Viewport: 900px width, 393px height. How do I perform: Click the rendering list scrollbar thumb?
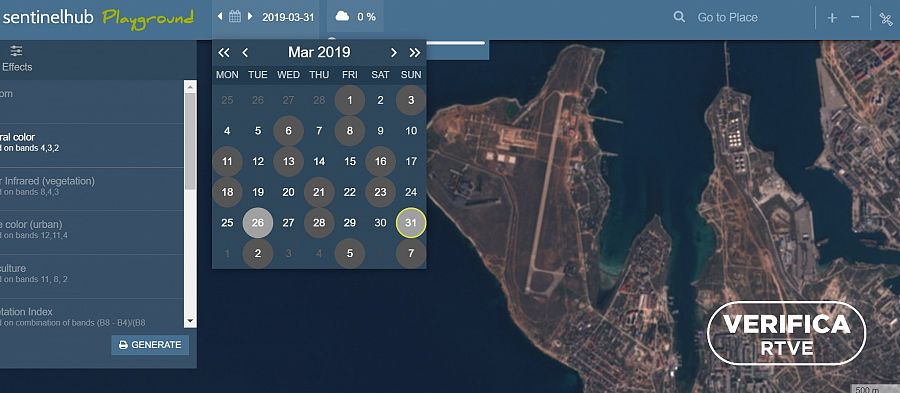(x=191, y=142)
